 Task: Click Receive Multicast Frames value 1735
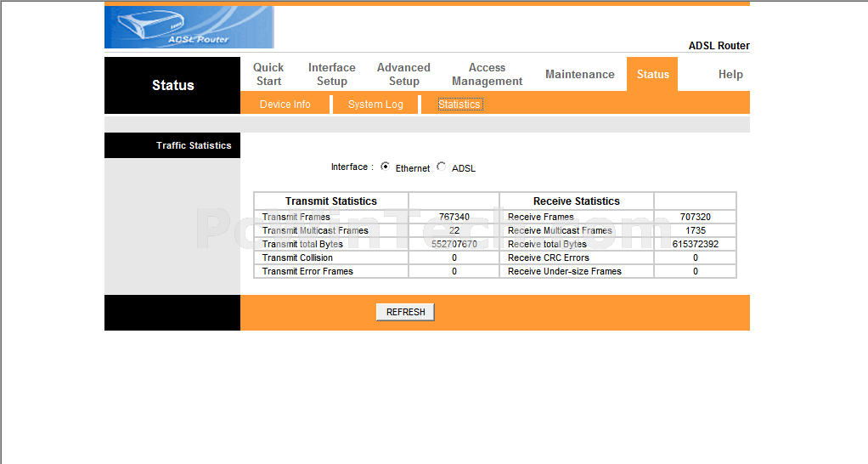(x=696, y=230)
